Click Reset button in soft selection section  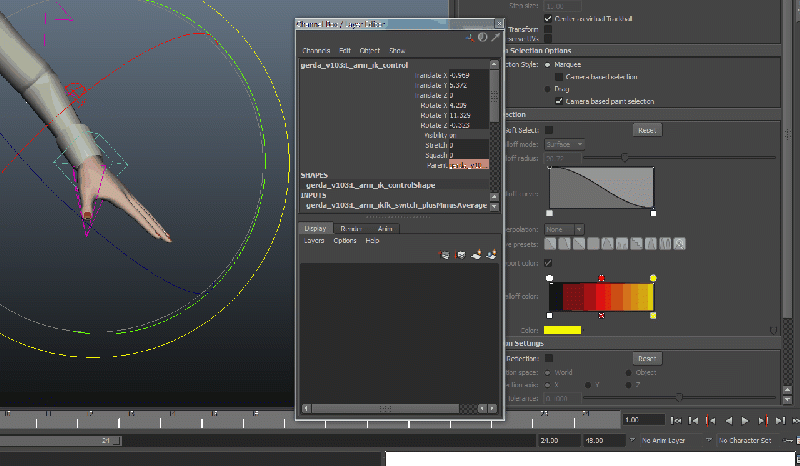(647, 130)
